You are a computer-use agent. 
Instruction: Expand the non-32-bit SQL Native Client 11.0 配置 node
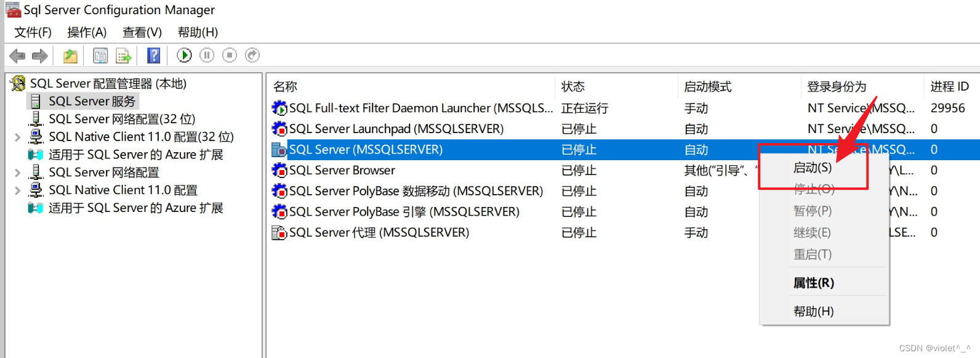(x=18, y=190)
